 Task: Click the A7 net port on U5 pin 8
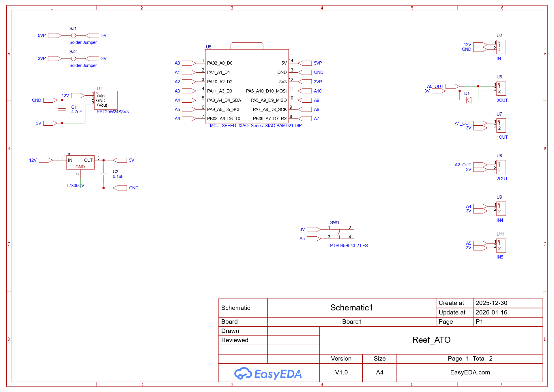(x=305, y=118)
